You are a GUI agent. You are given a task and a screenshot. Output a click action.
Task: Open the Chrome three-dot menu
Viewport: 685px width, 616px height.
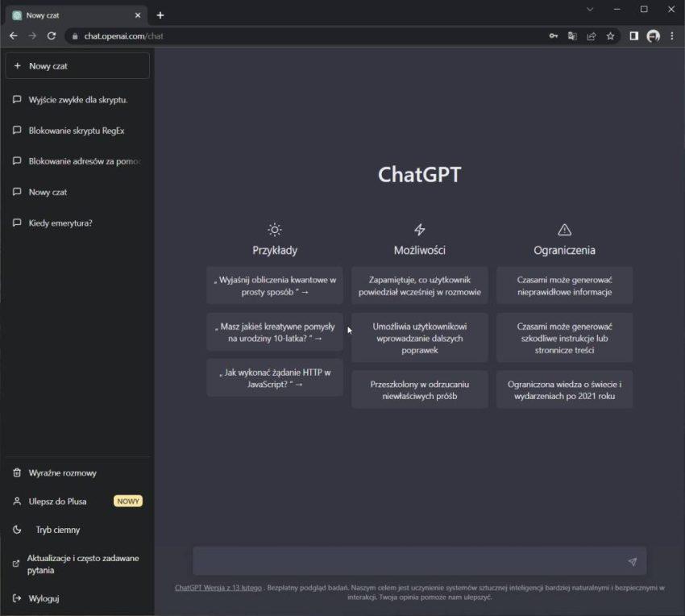tap(671, 36)
